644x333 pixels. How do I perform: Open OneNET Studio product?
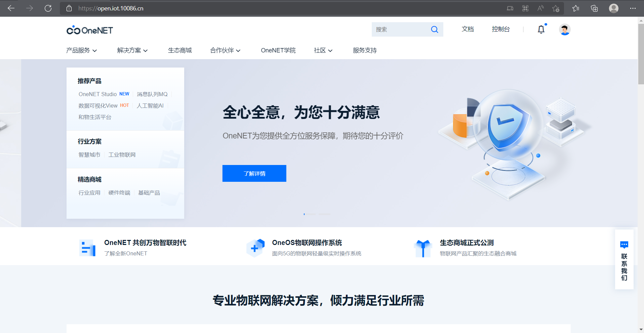pyautogui.click(x=97, y=94)
